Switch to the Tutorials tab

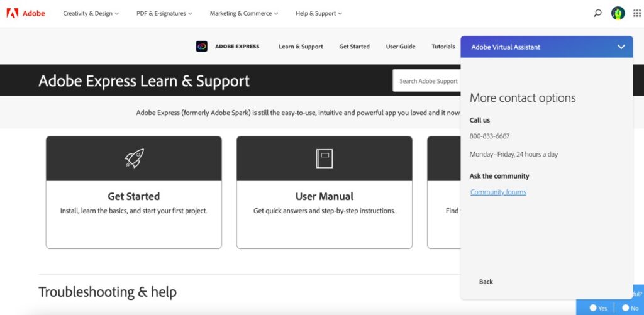tap(443, 47)
